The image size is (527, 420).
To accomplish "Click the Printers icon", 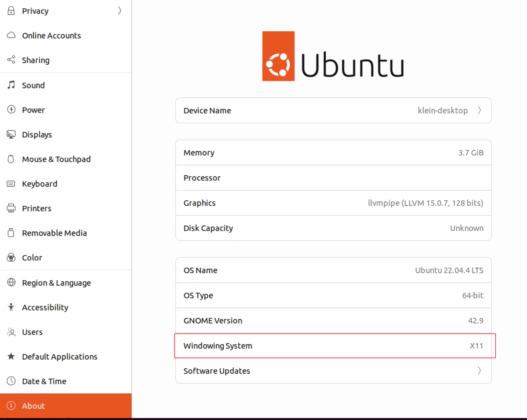I will click(11, 208).
